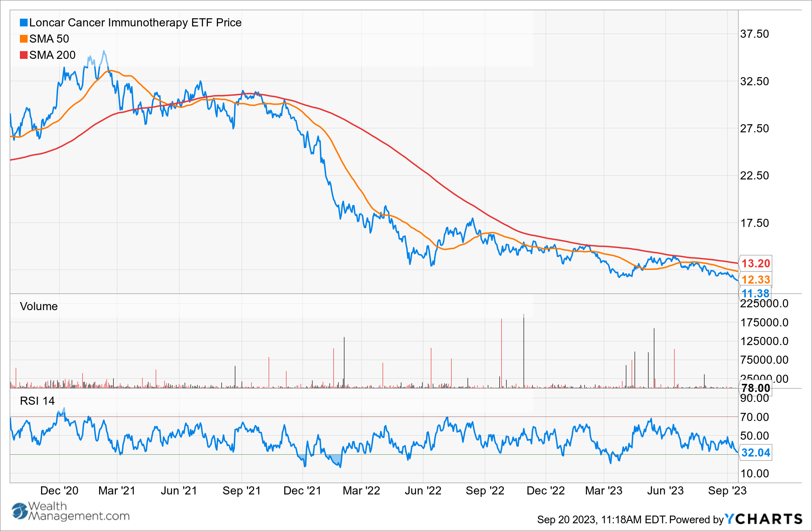The width and height of the screenshot is (812, 531).
Task: Click the Dec '21 date axis label
Action: [302, 491]
